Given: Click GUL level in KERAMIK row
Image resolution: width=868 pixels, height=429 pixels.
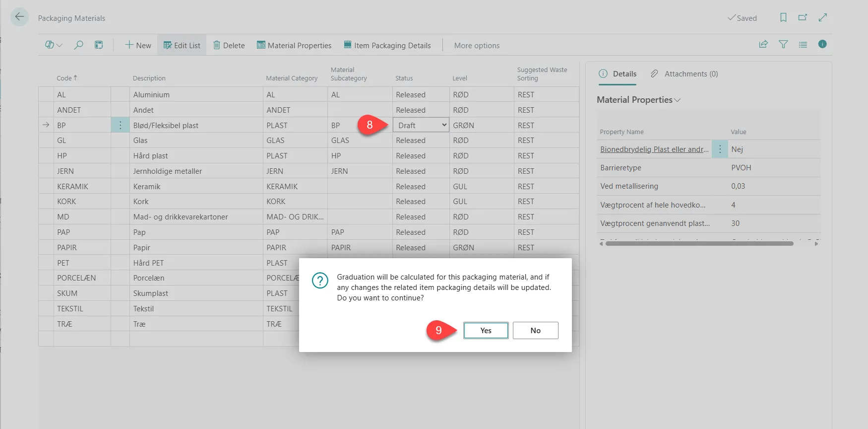Looking at the screenshot, I should [481, 186].
